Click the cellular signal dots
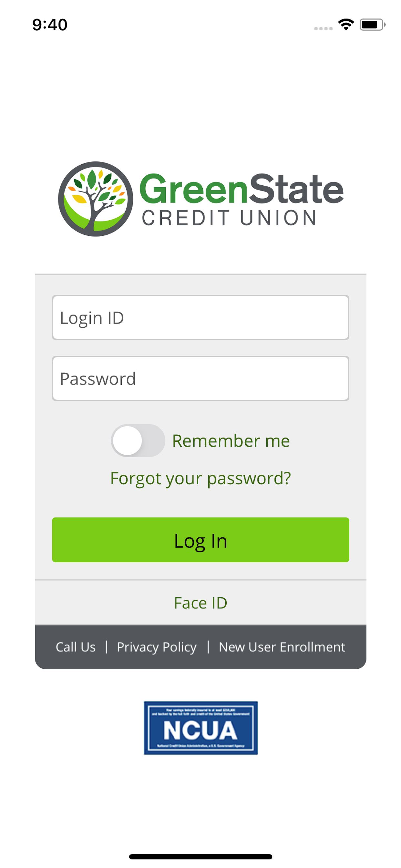This screenshot has height=868, width=401. click(x=323, y=28)
